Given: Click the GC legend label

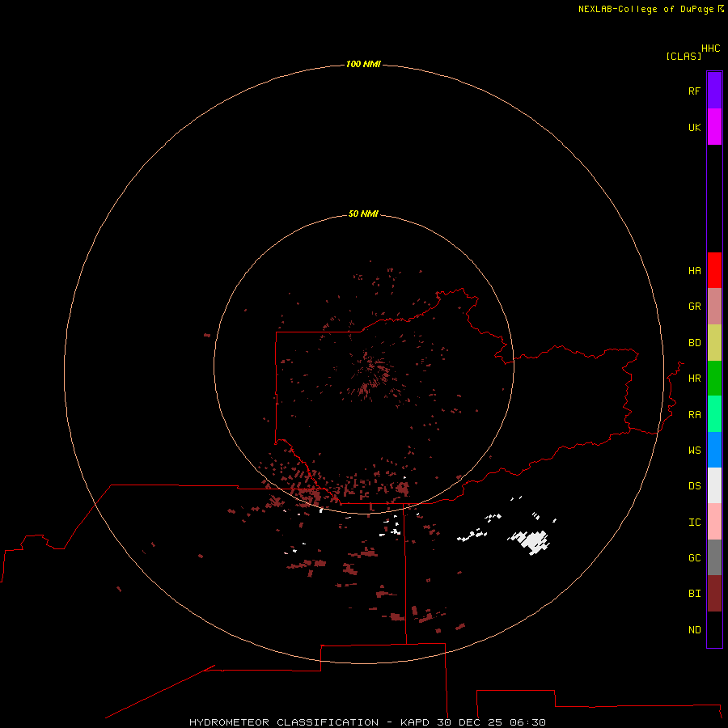Looking at the screenshot, I should [694, 558].
